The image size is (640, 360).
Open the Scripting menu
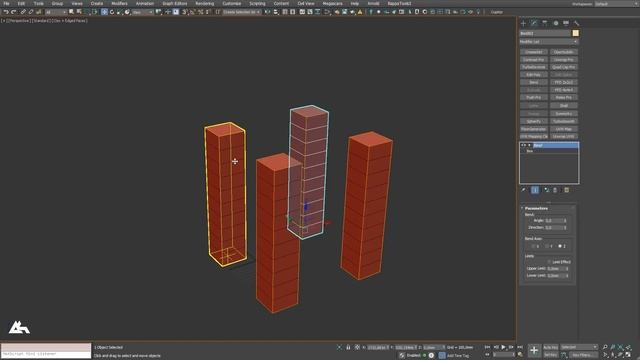coord(257,4)
